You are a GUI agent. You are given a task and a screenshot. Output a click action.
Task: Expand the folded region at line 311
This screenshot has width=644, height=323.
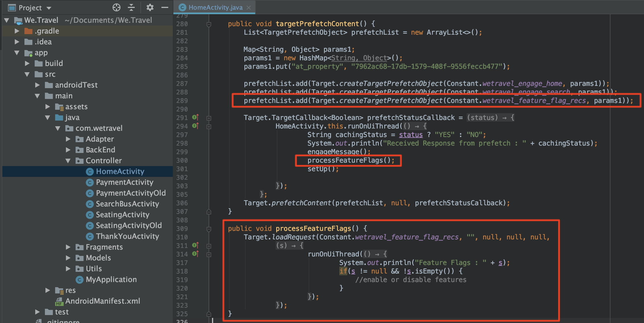[x=209, y=246]
